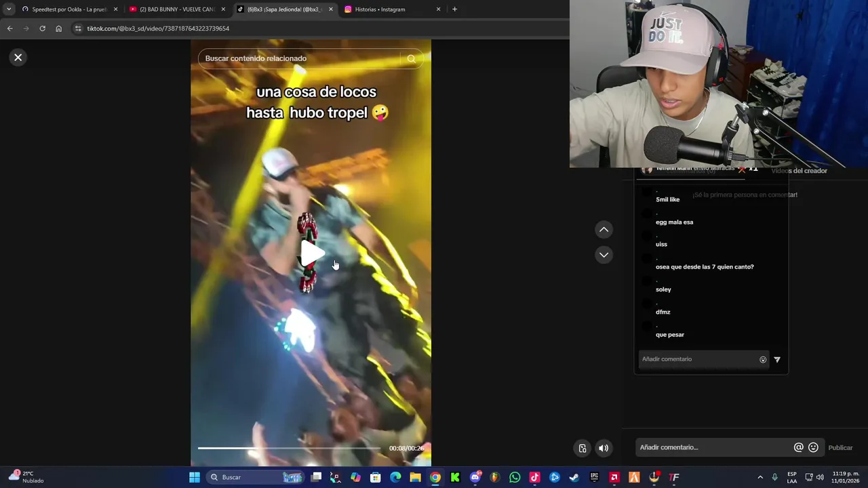Open clock and calendar 11:19 p. m.
Image resolution: width=868 pixels, height=488 pixels.
[x=846, y=477]
